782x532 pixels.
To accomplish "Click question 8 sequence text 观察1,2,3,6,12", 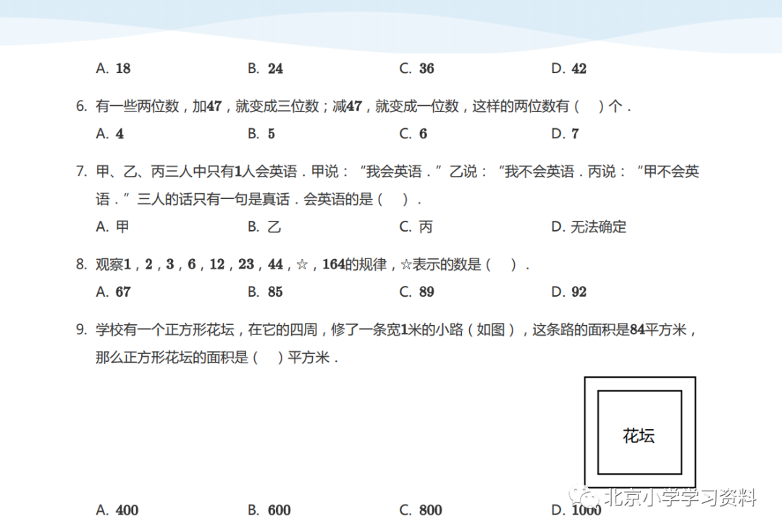I will coord(303,264).
